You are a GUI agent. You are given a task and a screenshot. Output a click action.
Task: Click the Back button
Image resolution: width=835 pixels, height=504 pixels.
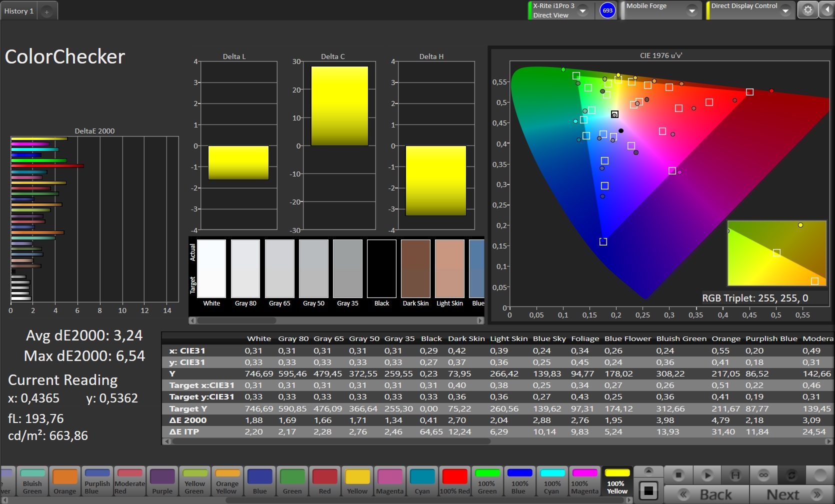pos(707,494)
